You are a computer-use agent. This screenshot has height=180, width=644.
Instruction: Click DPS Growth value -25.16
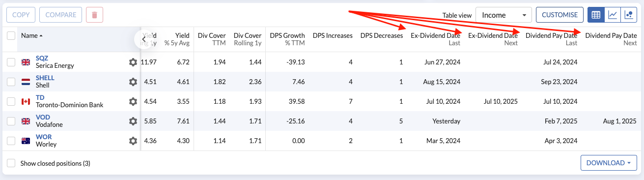[x=296, y=121]
